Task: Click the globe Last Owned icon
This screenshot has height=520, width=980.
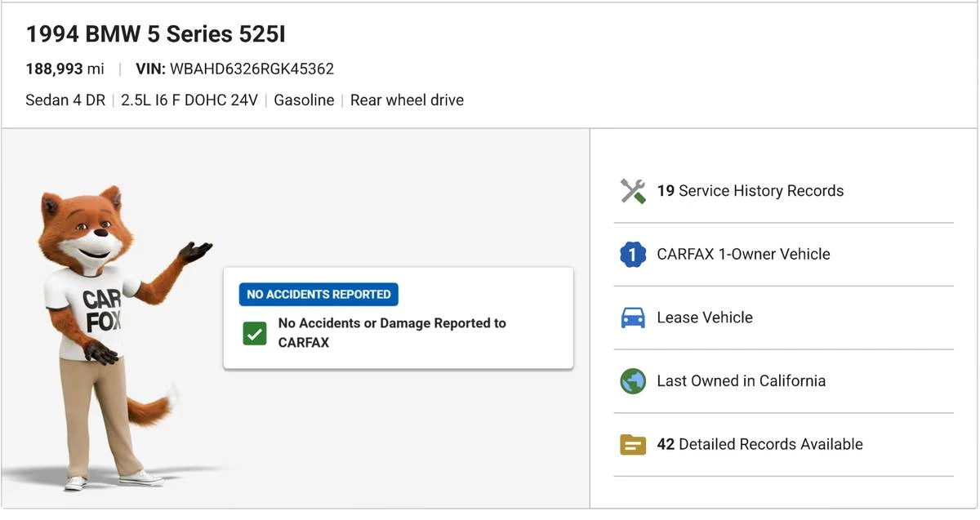Action: [x=633, y=381]
